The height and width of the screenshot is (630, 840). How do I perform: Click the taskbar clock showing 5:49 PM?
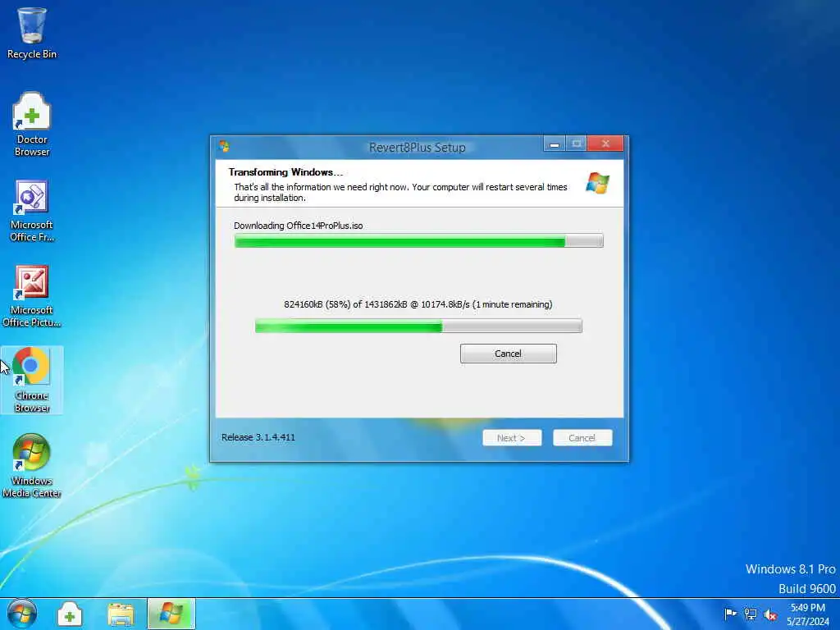pos(808,608)
